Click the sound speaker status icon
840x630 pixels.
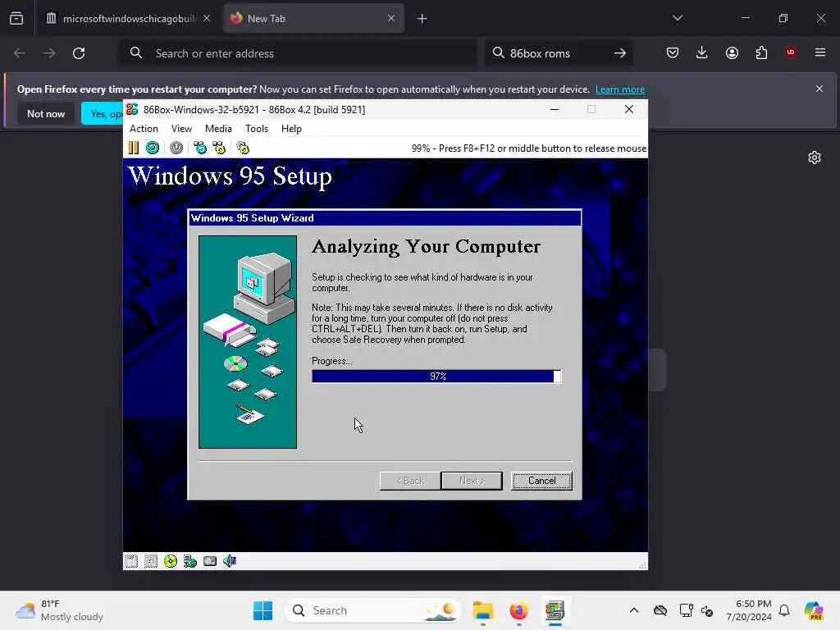tap(230, 561)
